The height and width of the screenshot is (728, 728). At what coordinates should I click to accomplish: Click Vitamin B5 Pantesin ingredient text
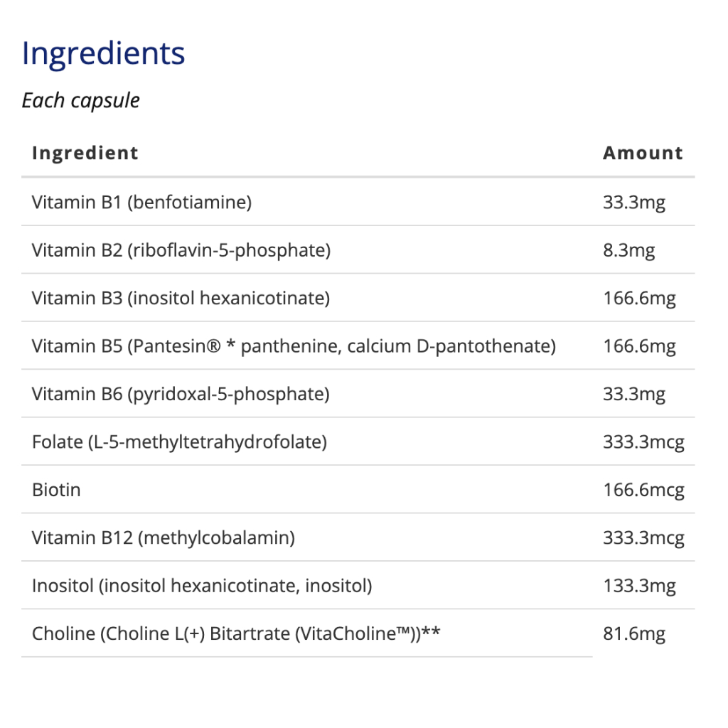point(294,346)
